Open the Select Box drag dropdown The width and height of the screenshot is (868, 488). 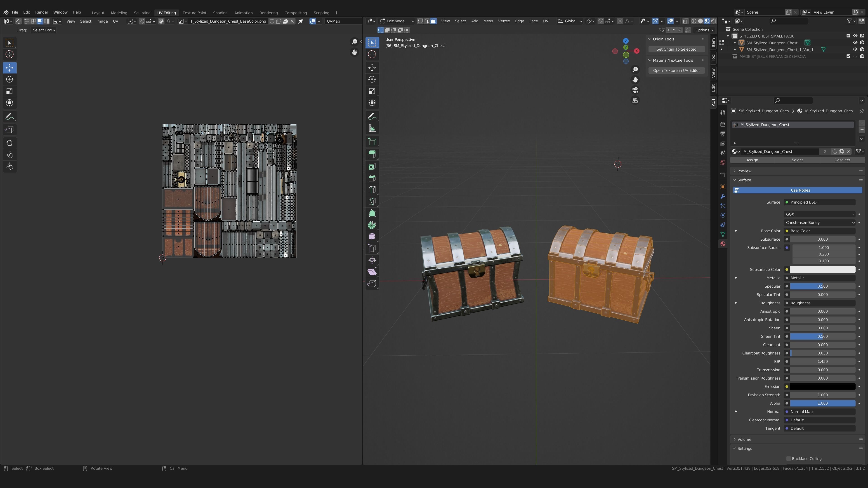point(44,30)
